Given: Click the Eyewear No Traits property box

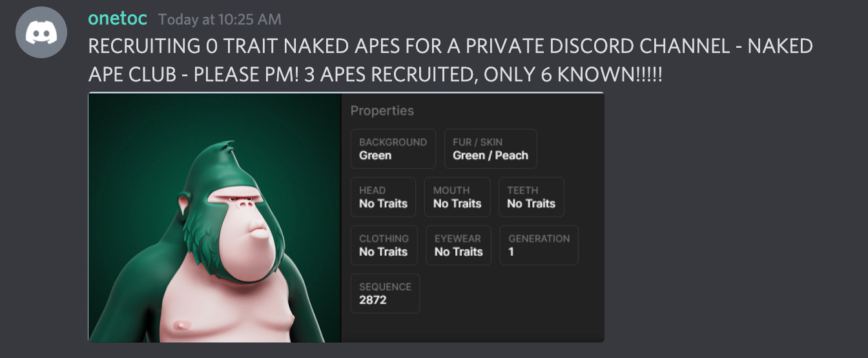Looking at the screenshot, I should tap(459, 245).
